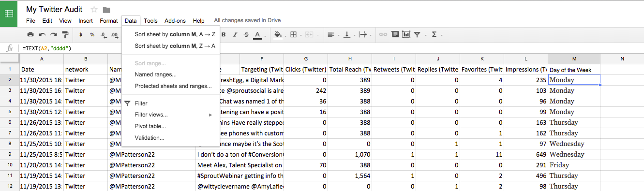Click 'All changes saved in Drive' status
The image size is (644, 191).
[x=247, y=20]
